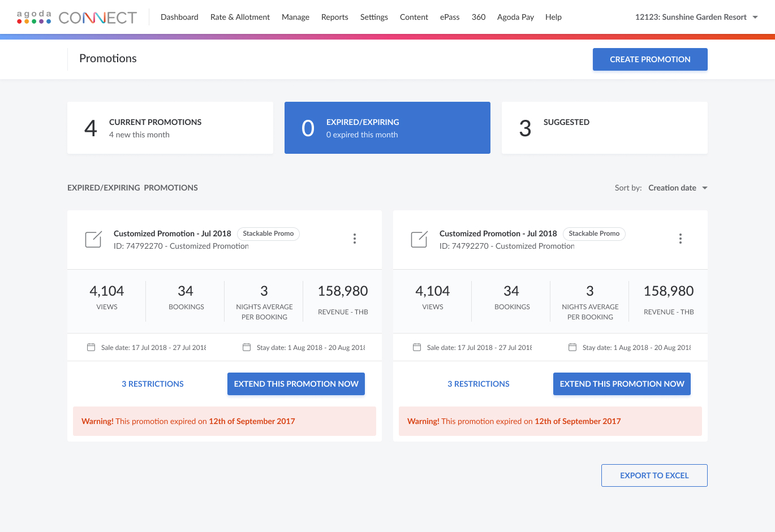This screenshot has width=775, height=532.
Task: Open the 3 Restrictions link on the right card
Action: 479,384
